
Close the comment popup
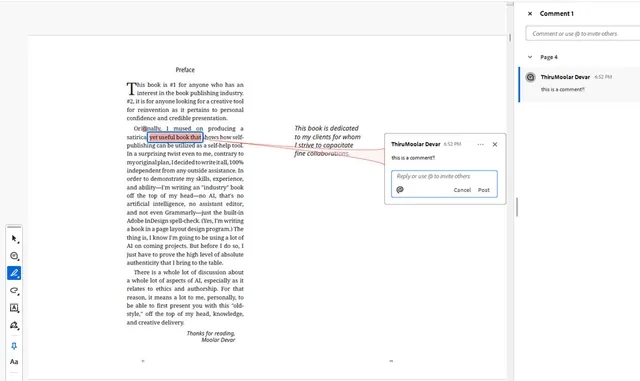pos(495,144)
